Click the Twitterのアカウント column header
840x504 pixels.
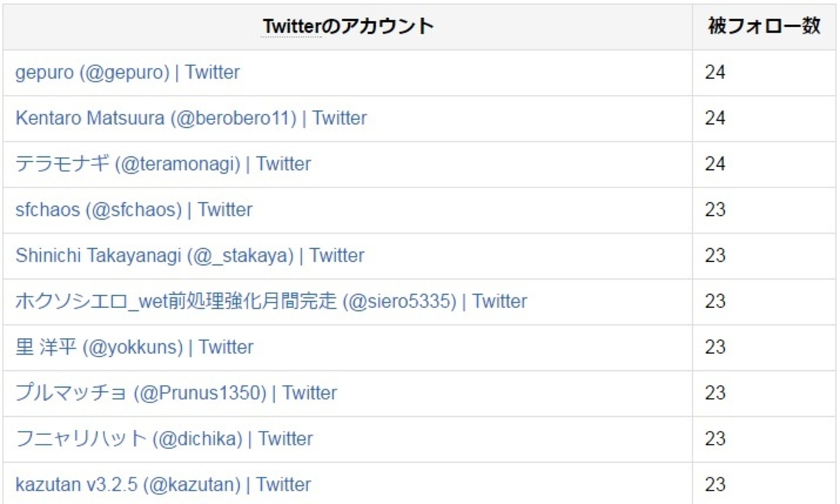pyautogui.click(x=348, y=26)
